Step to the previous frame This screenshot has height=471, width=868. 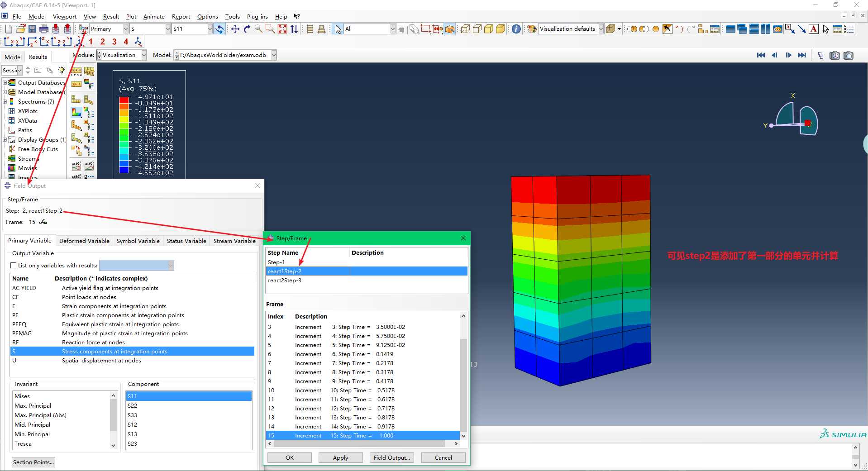click(x=775, y=55)
